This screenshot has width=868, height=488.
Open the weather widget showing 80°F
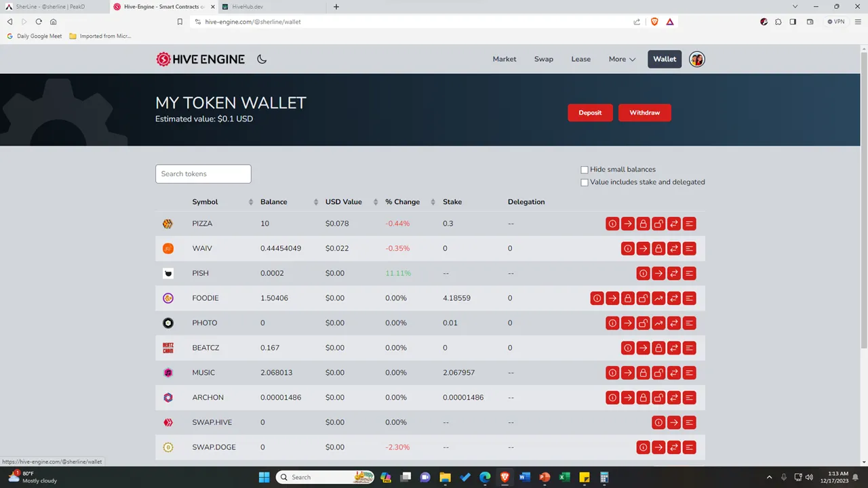33,477
